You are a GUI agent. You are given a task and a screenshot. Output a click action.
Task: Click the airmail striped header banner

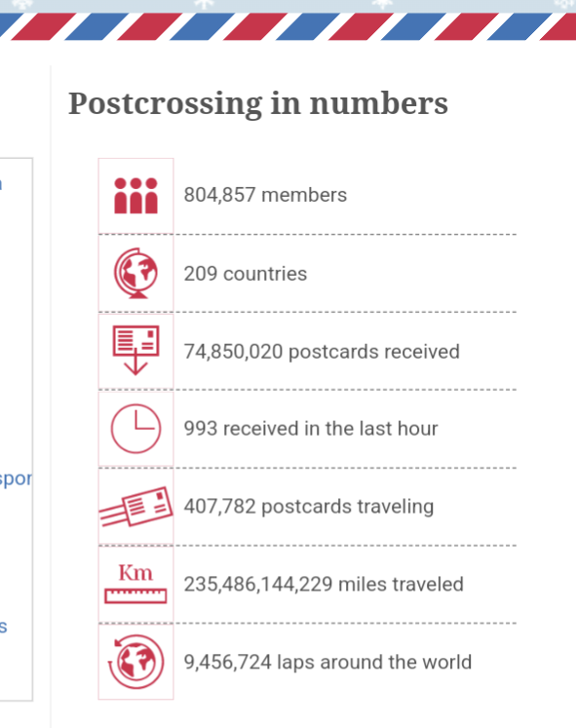pyautogui.click(x=288, y=26)
